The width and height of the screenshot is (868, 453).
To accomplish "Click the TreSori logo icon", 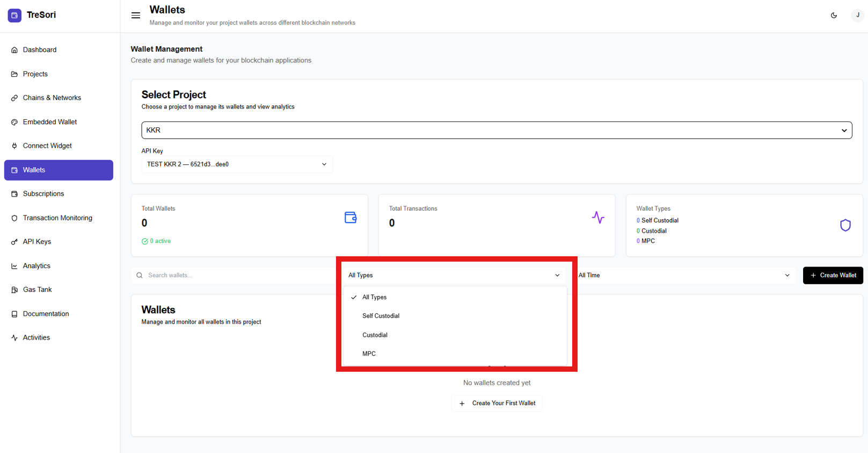I will [x=14, y=16].
